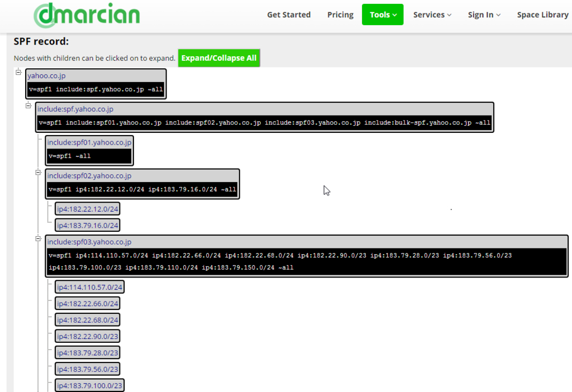Click the 'v=spf1 ~all' record under spf01

point(89,156)
